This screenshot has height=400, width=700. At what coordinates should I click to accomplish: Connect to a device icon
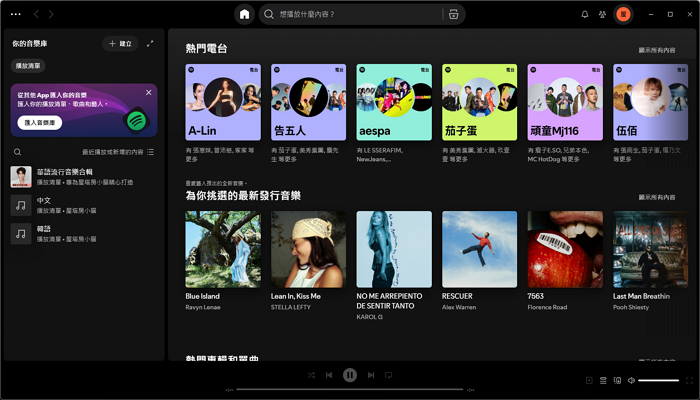tap(617, 380)
